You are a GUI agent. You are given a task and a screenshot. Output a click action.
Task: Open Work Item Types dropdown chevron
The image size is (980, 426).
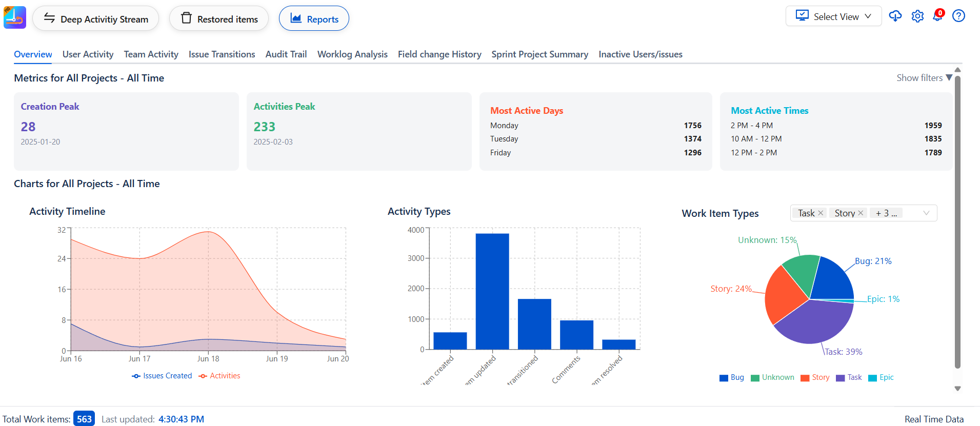[926, 213]
